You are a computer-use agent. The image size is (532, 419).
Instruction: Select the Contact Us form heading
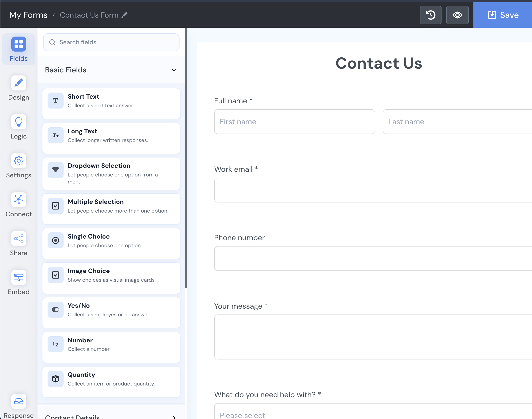click(379, 63)
